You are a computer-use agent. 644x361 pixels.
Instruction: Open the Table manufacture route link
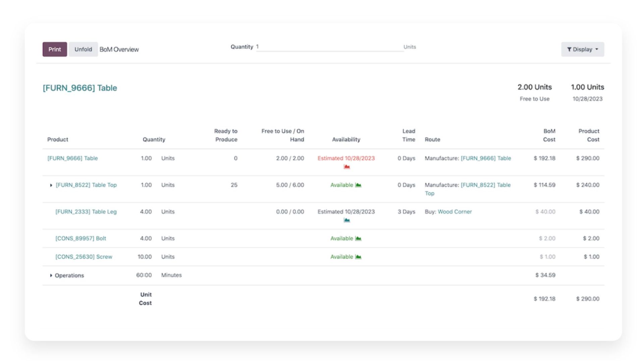[x=486, y=158]
